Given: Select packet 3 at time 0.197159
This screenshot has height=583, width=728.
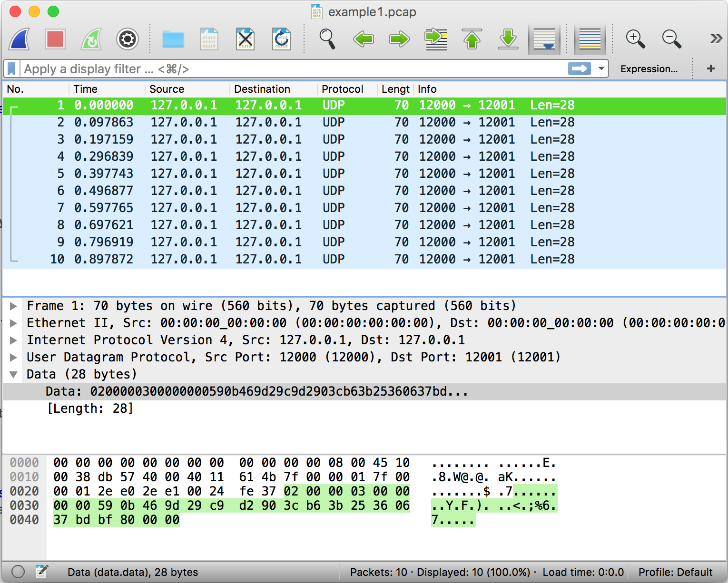Looking at the screenshot, I should coord(364,140).
